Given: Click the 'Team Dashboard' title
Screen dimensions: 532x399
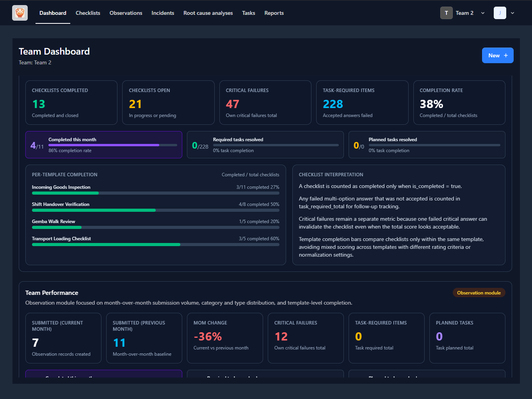Looking at the screenshot, I should click(54, 51).
